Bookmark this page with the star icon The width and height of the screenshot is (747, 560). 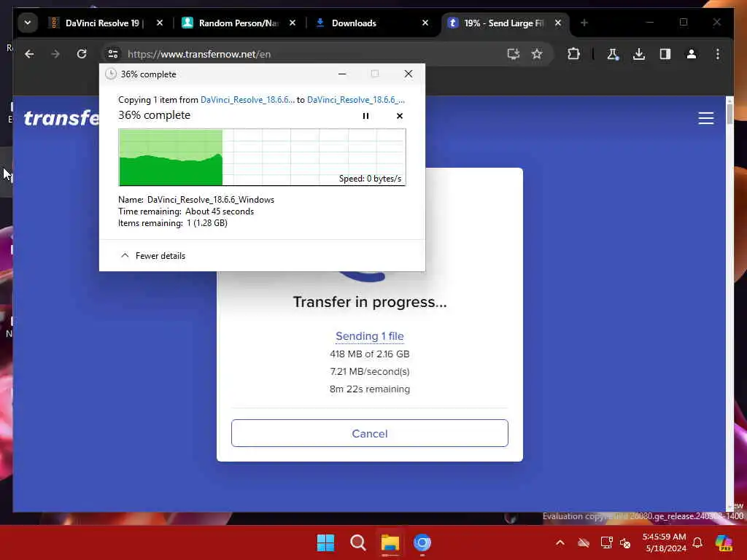pos(537,54)
